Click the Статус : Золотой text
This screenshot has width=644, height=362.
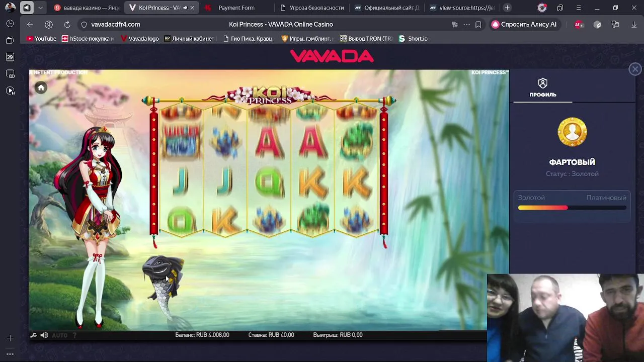(x=572, y=174)
